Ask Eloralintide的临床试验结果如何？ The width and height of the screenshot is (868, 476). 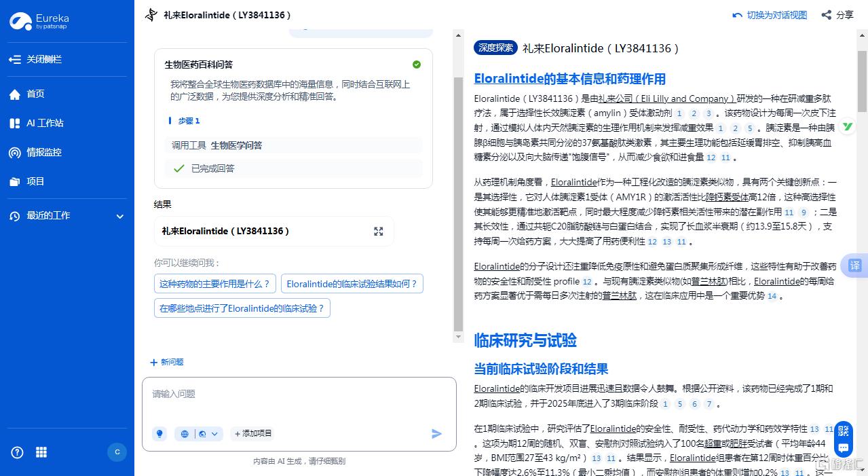pyautogui.click(x=352, y=284)
